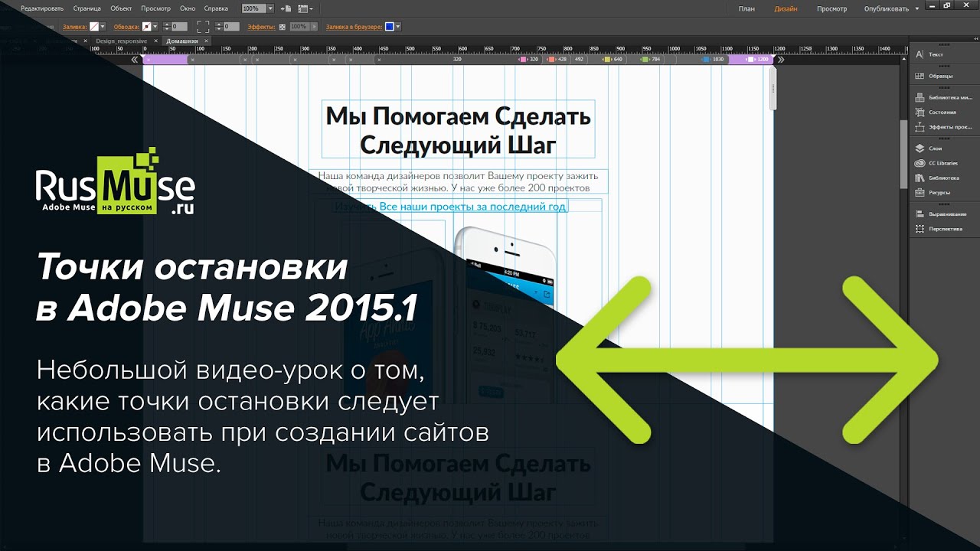The height and width of the screenshot is (551, 980).
Task: Open the Библиотека panel icon
Action: pyautogui.click(x=920, y=178)
